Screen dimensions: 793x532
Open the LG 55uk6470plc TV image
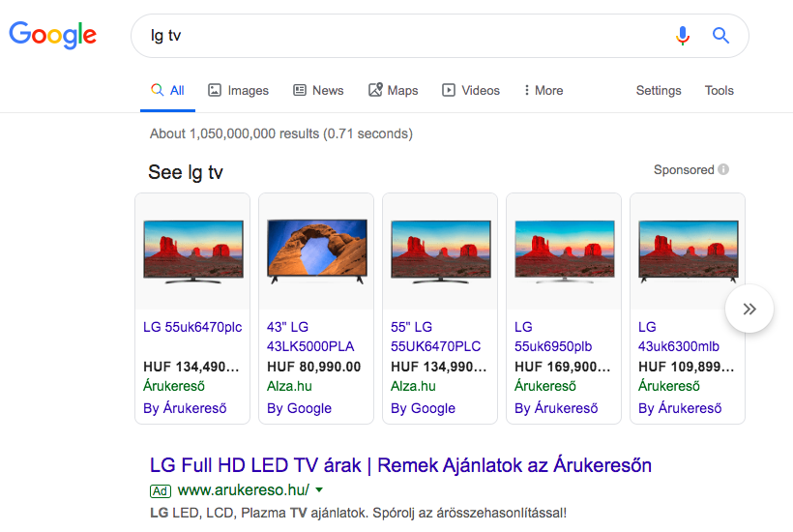[193, 251]
